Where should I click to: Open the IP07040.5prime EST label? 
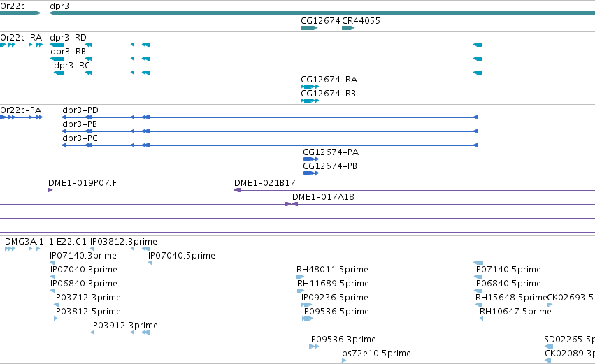(182, 256)
